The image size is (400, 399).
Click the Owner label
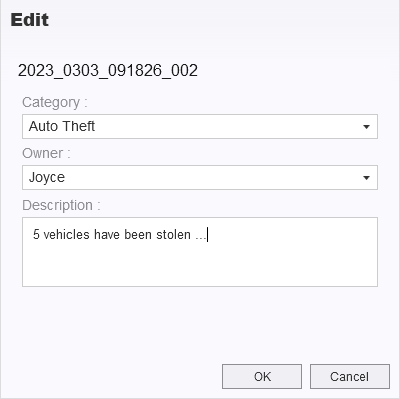46,153
